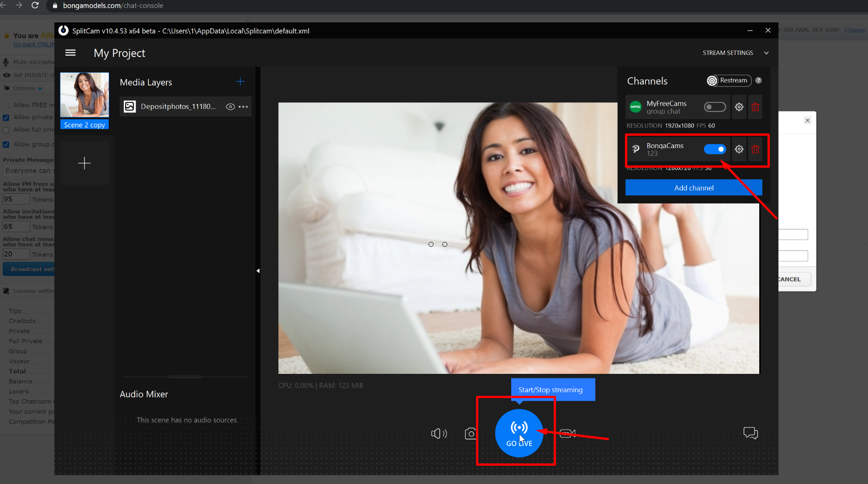Image resolution: width=868 pixels, height=484 pixels.
Task: Add a new scene with the plus tile
Action: [x=85, y=163]
